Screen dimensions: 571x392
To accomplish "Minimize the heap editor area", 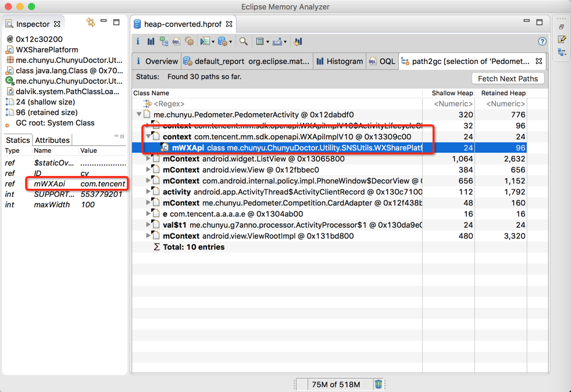I will click(x=527, y=21).
